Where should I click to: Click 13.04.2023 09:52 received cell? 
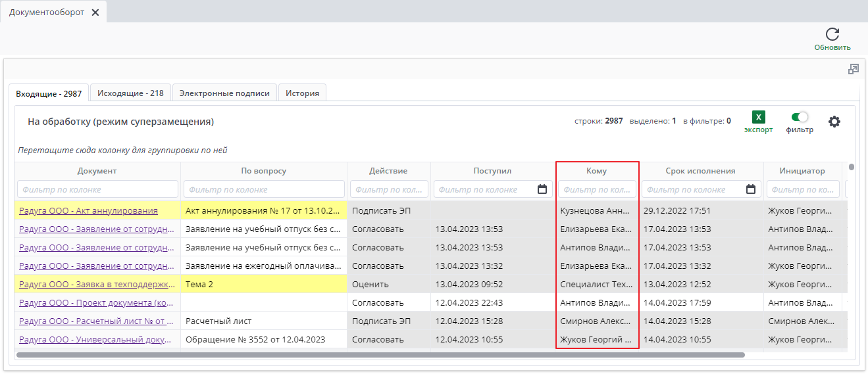point(492,285)
